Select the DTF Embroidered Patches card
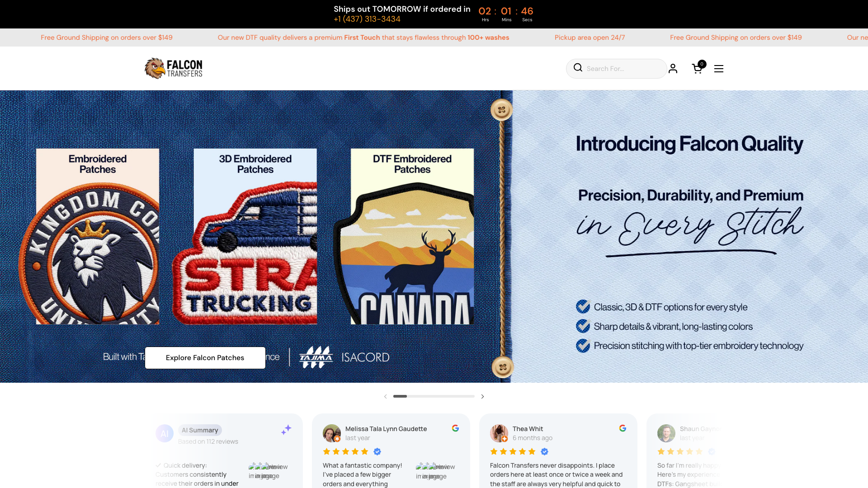Screen dimensions: 868x488 tap(412, 236)
